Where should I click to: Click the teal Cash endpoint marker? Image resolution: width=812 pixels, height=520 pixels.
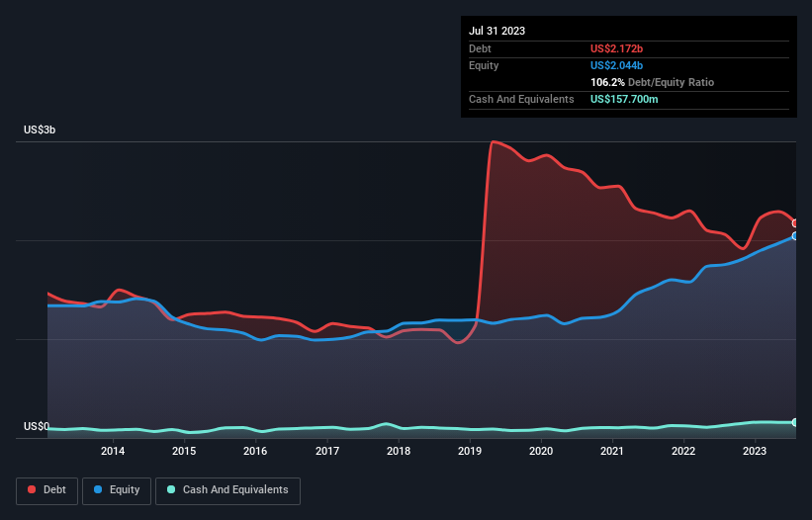[795, 423]
